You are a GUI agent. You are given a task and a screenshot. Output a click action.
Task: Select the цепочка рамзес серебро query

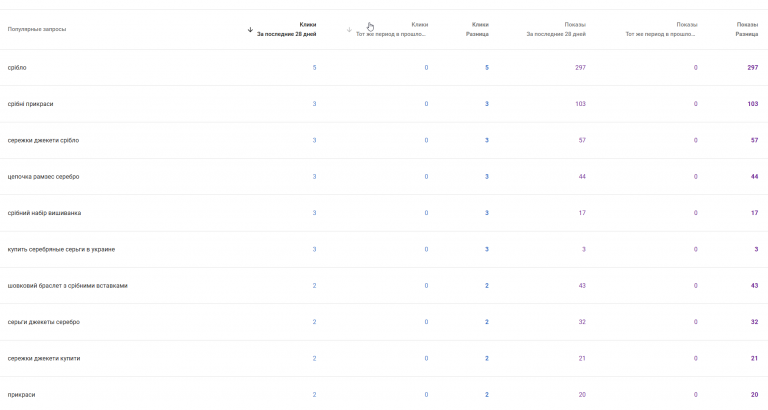(43, 177)
